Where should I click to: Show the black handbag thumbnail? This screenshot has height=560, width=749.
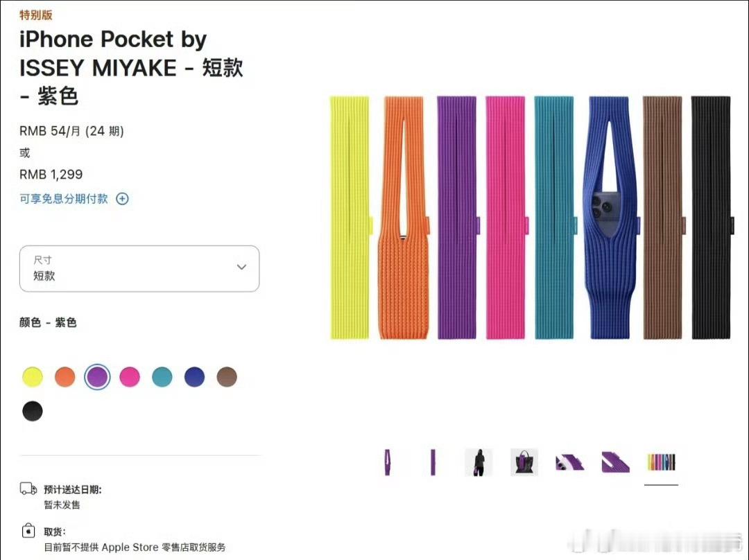tap(524, 462)
